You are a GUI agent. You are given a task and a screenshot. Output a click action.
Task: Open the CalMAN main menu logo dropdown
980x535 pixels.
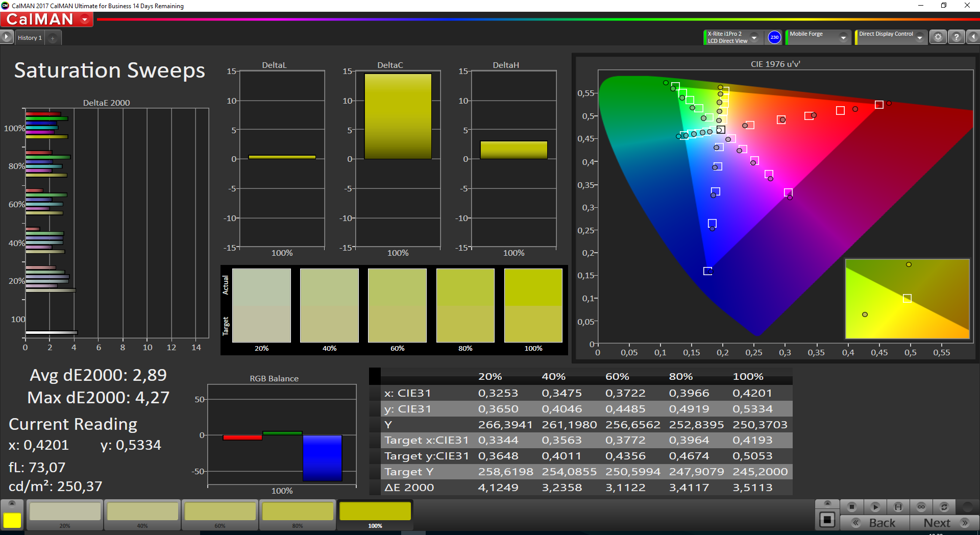46,19
